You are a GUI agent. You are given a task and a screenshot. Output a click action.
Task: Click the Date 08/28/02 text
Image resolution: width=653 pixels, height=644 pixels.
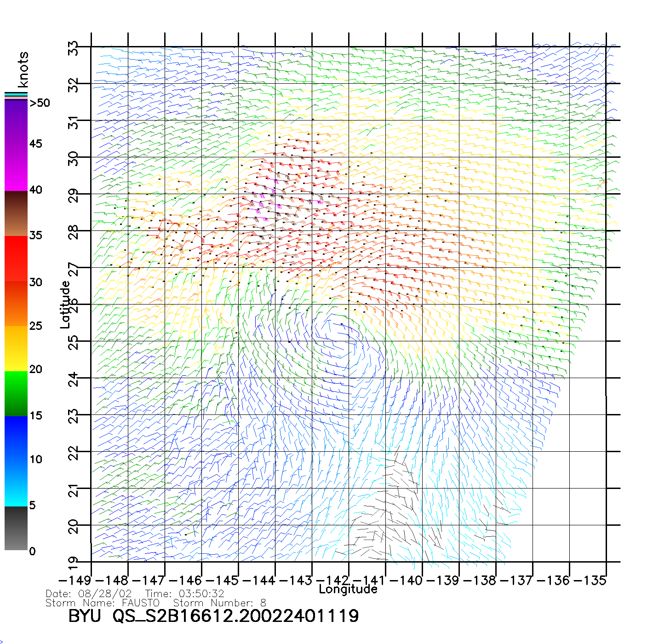89,594
